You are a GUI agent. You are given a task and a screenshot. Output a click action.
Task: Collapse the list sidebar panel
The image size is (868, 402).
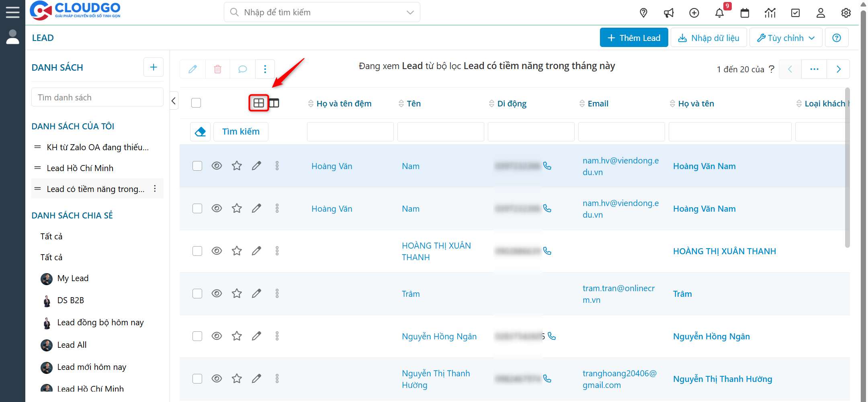tap(174, 101)
